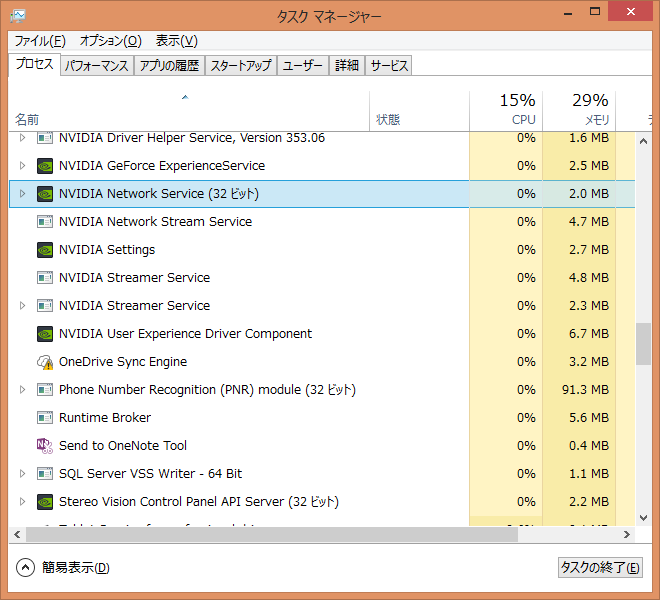Sort by the 29% メモリ column header
The image size is (660, 600).
(579, 111)
